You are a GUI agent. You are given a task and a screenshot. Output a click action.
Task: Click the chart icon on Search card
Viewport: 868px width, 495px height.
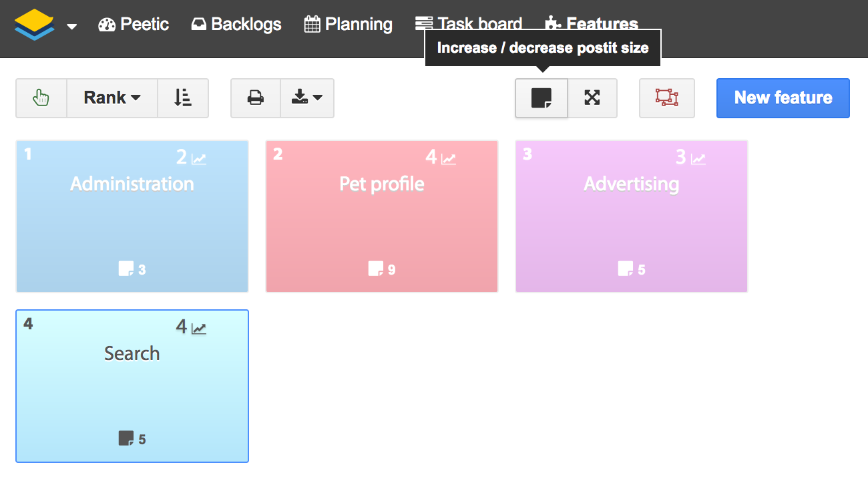coord(199,329)
